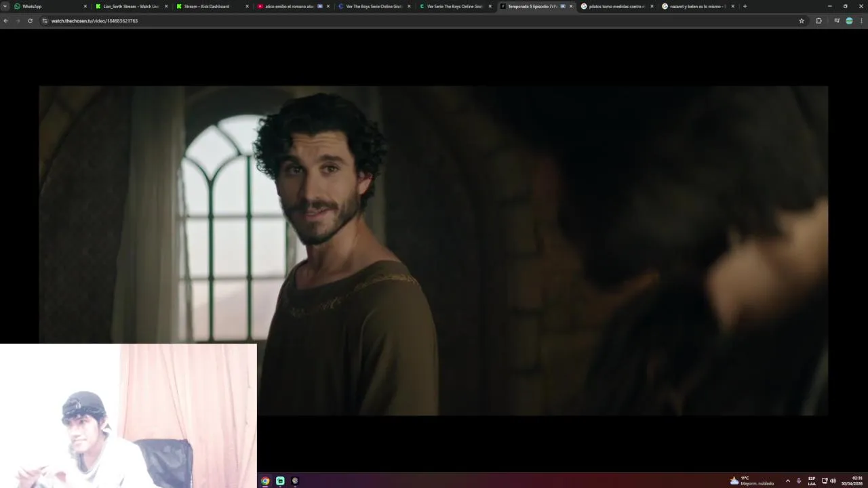Close the nazaret y belen tab
The width and height of the screenshot is (868, 488).
tap(732, 6)
